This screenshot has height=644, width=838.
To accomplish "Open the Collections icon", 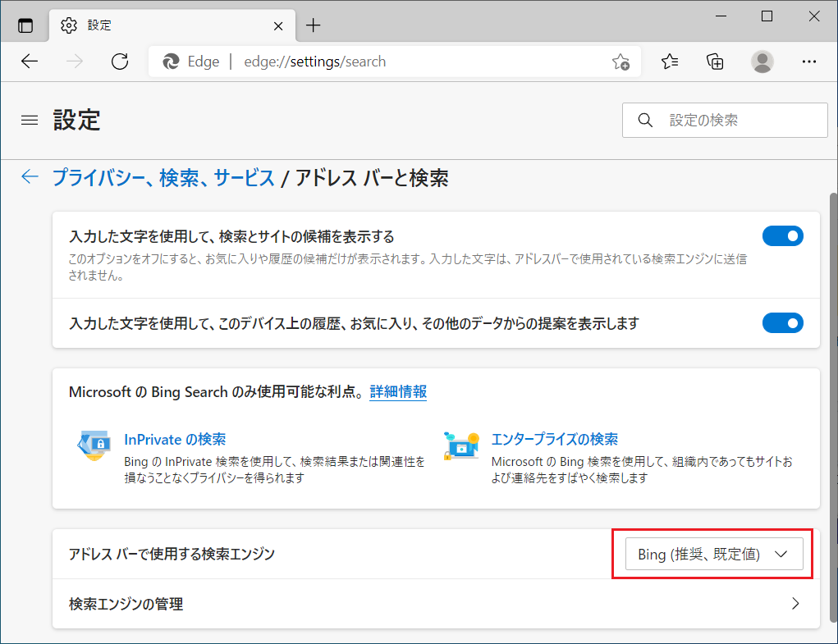I will [715, 62].
